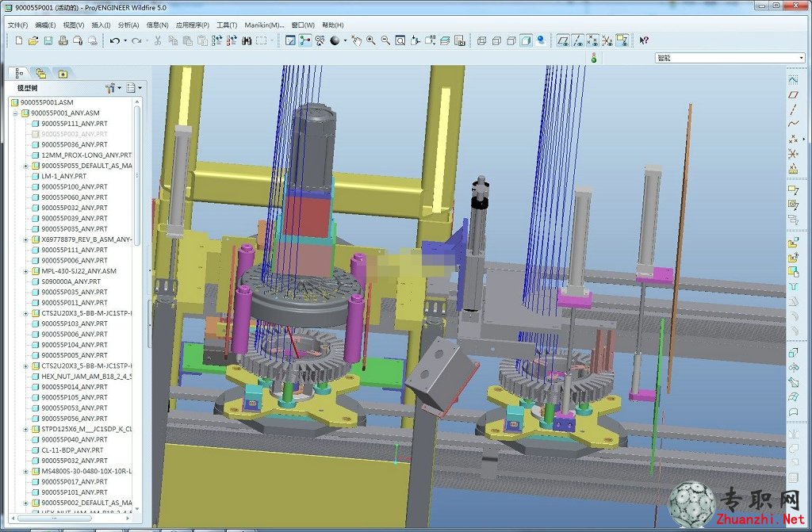Viewport: 812px width, 532px height.
Task: Click the Zoom In magnifier icon
Action: (371, 40)
